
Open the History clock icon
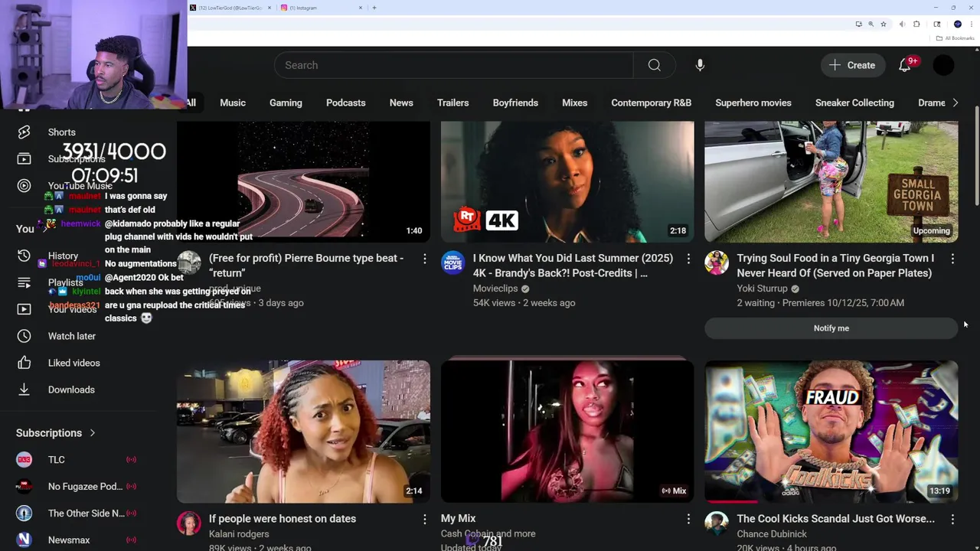[x=24, y=256]
